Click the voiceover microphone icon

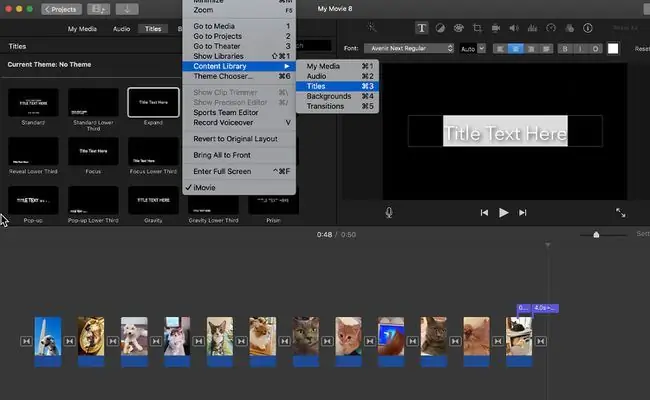click(x=389, y=213)
